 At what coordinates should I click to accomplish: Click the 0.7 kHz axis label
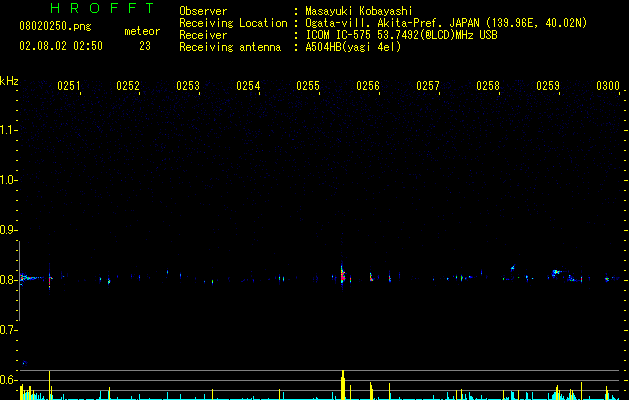pos(8,330)
